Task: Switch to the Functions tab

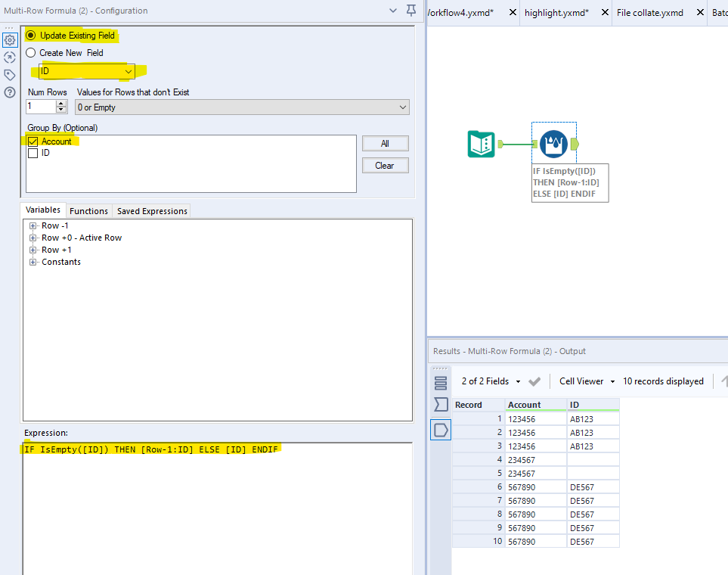Action: [88, 210]
